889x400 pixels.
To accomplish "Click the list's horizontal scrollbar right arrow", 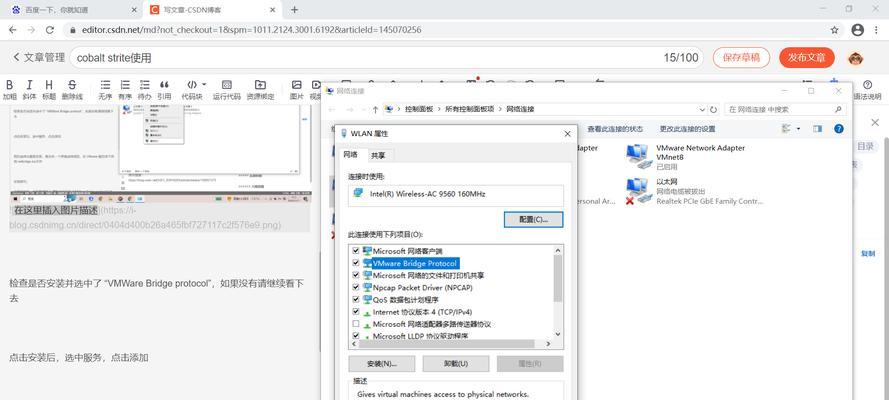I will click(548, 344).
